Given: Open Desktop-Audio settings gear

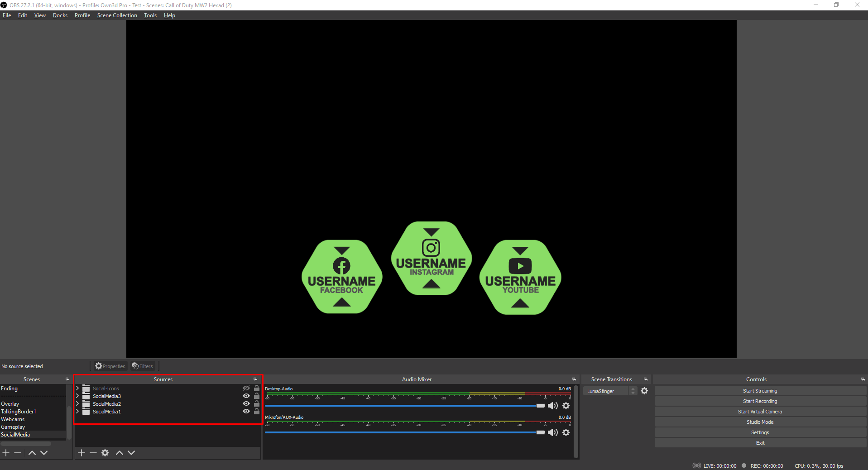Looking at the screenshot, I should (566, 406).
